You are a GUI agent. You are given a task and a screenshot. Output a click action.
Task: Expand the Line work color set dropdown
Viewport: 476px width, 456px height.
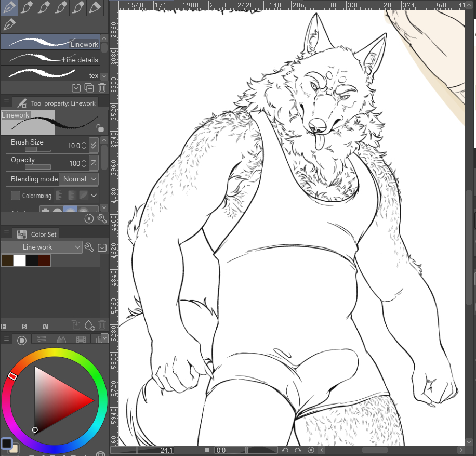[42, 247]
